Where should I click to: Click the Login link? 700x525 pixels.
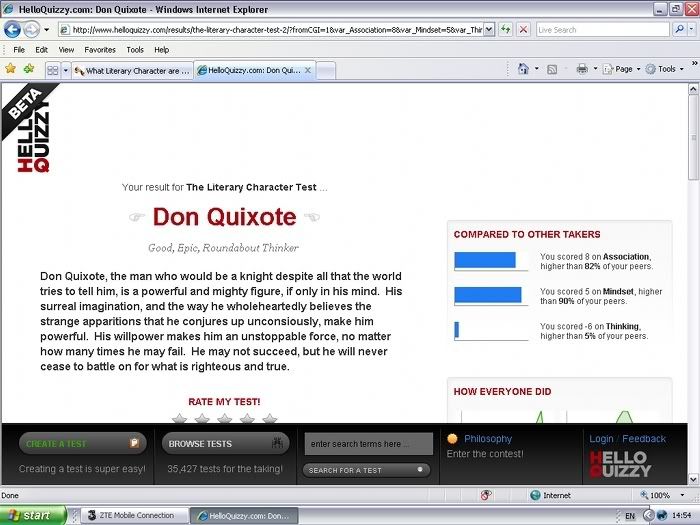[601, 439]
